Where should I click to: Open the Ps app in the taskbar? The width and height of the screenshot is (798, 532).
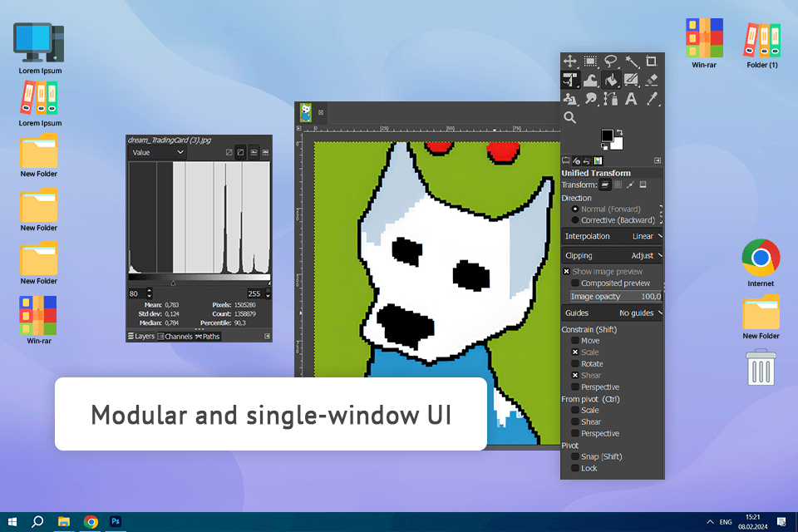pos(116,522)
